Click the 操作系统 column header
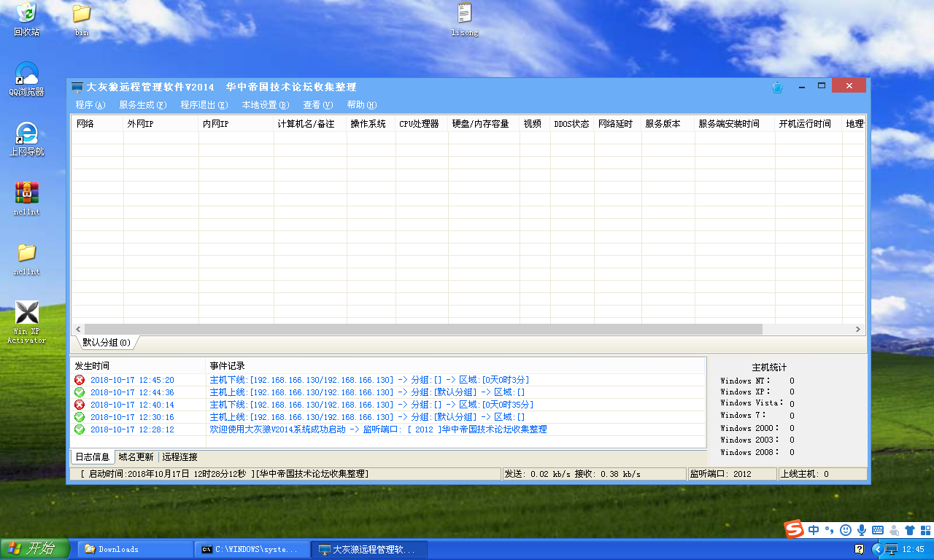 371,124
